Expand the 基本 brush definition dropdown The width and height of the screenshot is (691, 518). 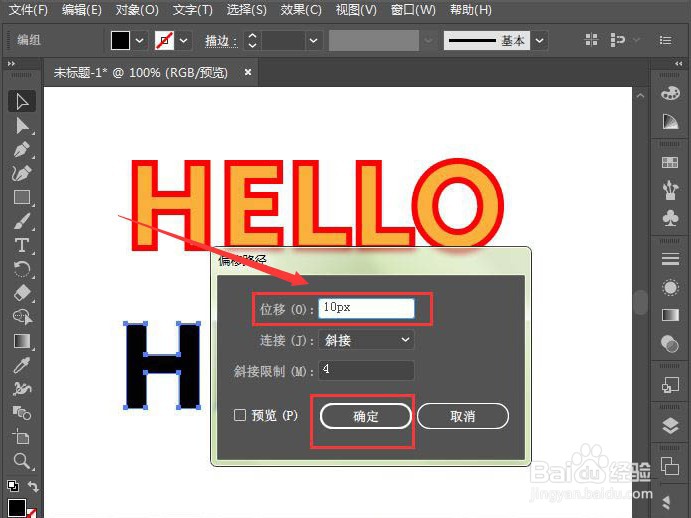[539, 41]
